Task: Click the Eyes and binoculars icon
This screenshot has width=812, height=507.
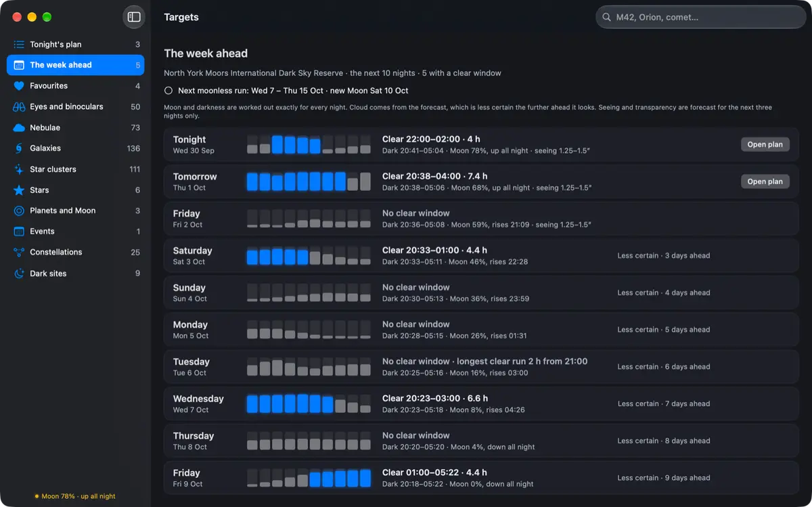Action: [19, 107]
